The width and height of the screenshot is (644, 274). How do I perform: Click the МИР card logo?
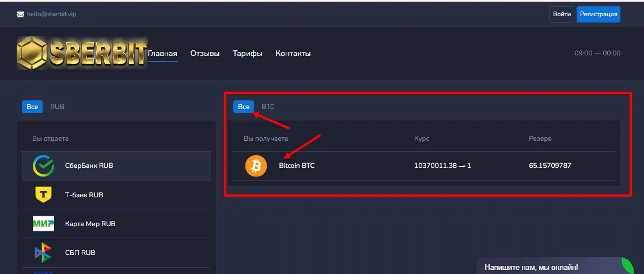click(x=43, y=224)
